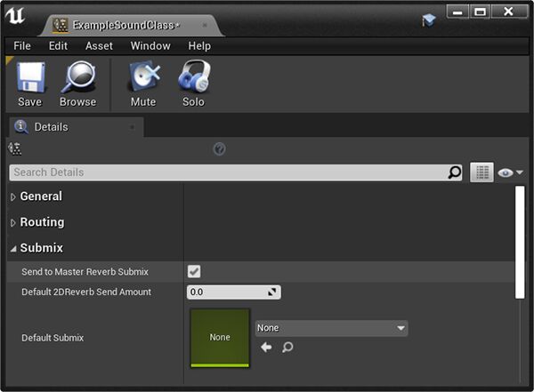Click the Default 2DReverb Send Amount field

tap(233, 292)
